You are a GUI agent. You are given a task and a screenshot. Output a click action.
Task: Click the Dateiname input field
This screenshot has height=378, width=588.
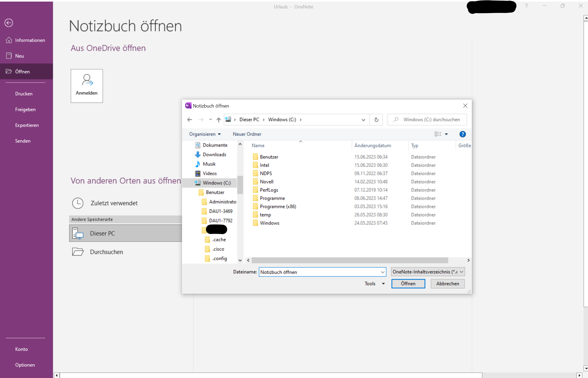click(x=319, y=272)
